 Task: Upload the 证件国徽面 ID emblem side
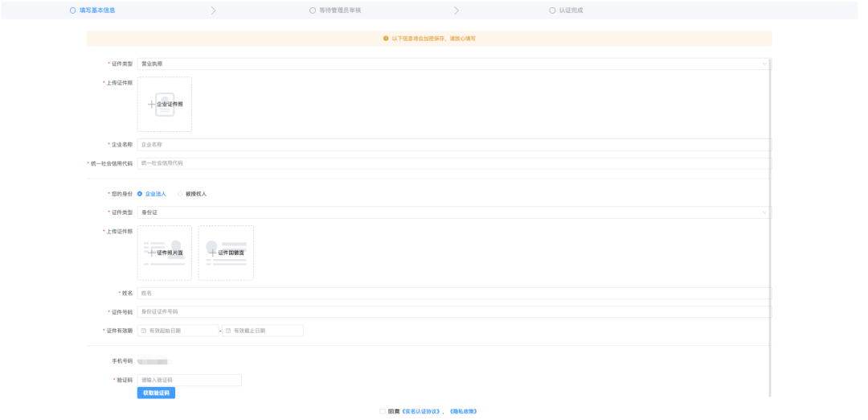point(226,253)
